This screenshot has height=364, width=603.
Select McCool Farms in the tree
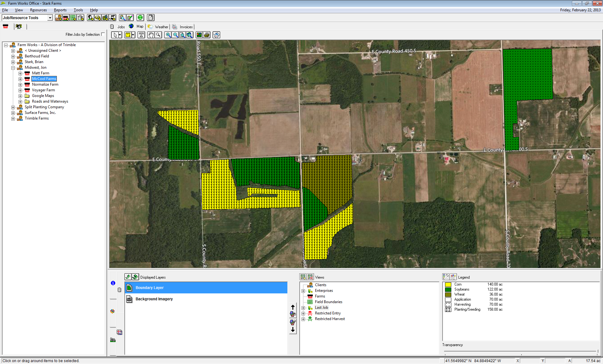tap(44, 79)
